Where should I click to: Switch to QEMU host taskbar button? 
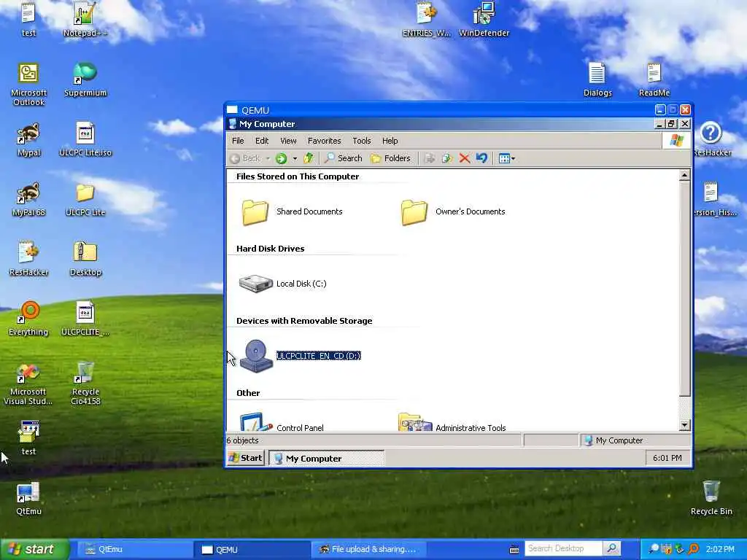tap(252, 550)
